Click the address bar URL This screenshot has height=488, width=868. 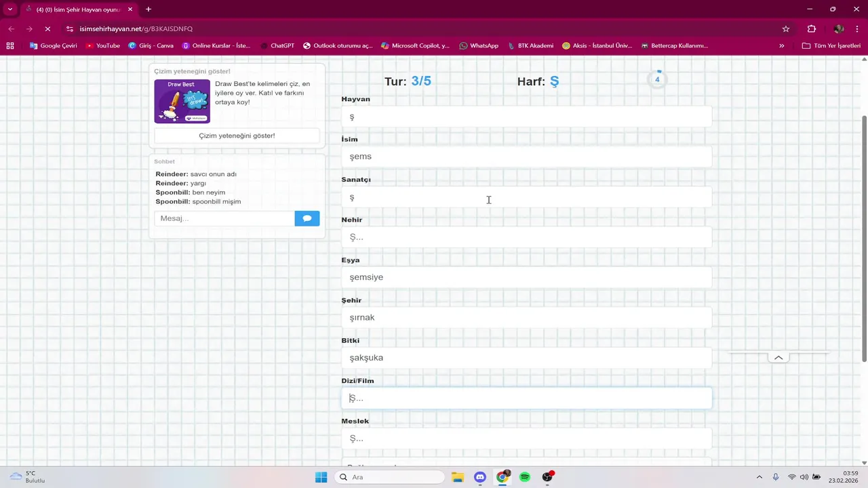[x=136, y=29]
